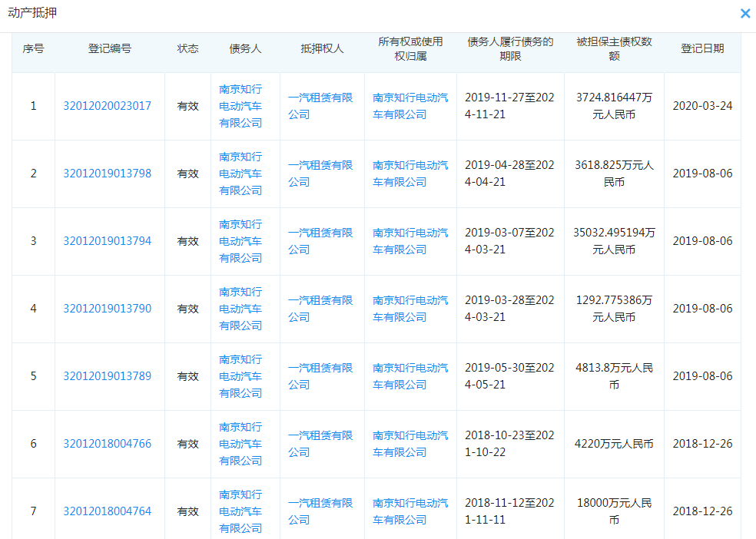This screenshot has width=756, height=539.
Task: Click the 状态 column header
Action: pos(187,48)
